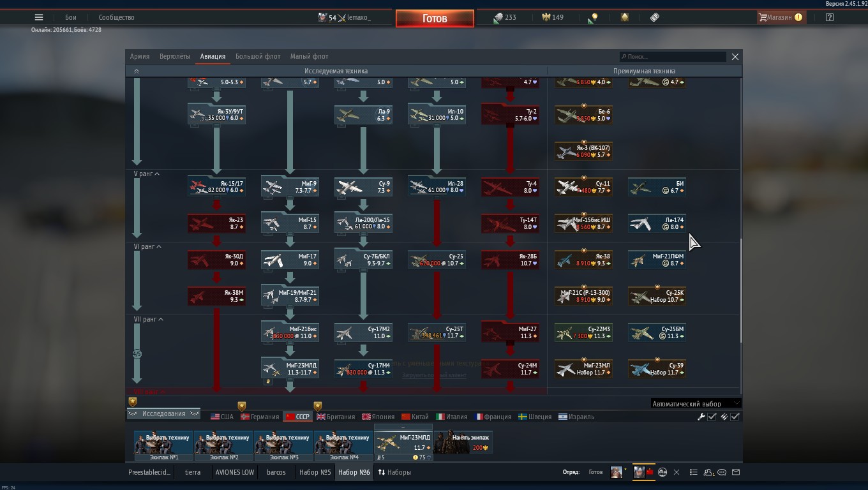Screen dimensions: 868x490
Task: Collapse the VII ранг section
Action: (x=149, y=319)
